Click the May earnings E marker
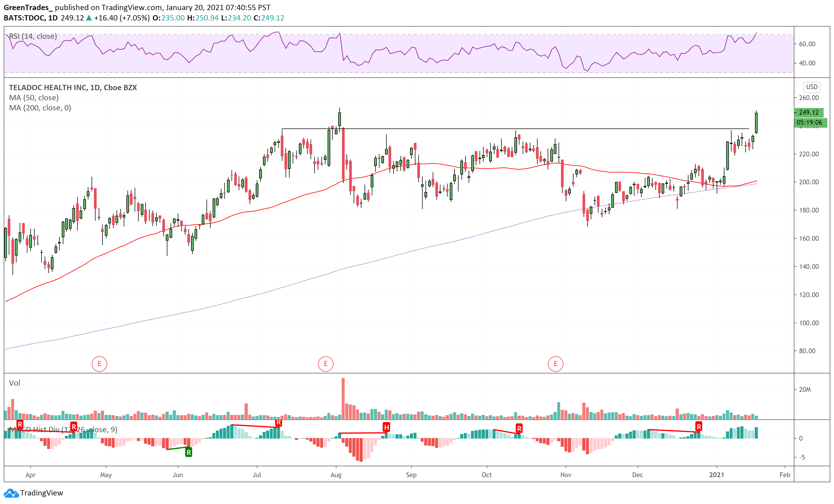Image resolution: width=834 pixels, height=504 pixels. coord(99,364)
